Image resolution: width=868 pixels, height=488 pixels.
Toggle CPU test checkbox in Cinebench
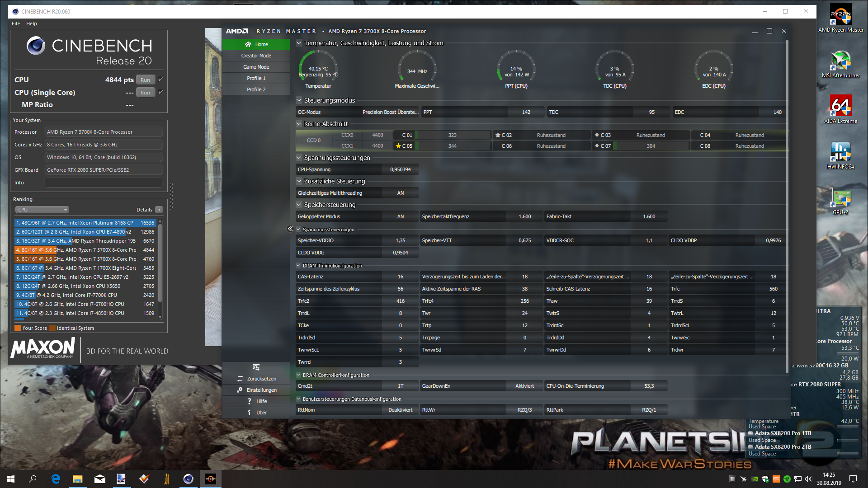160,80
